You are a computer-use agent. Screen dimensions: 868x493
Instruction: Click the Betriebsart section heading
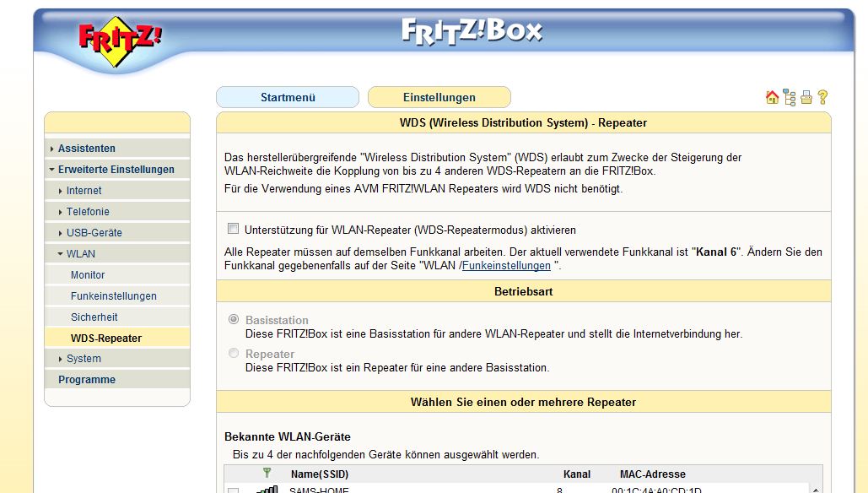[524, 291]
